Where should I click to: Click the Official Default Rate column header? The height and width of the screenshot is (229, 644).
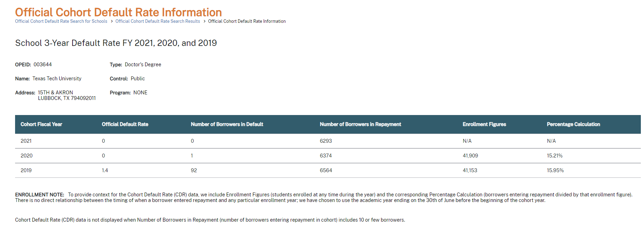point(125,124)
